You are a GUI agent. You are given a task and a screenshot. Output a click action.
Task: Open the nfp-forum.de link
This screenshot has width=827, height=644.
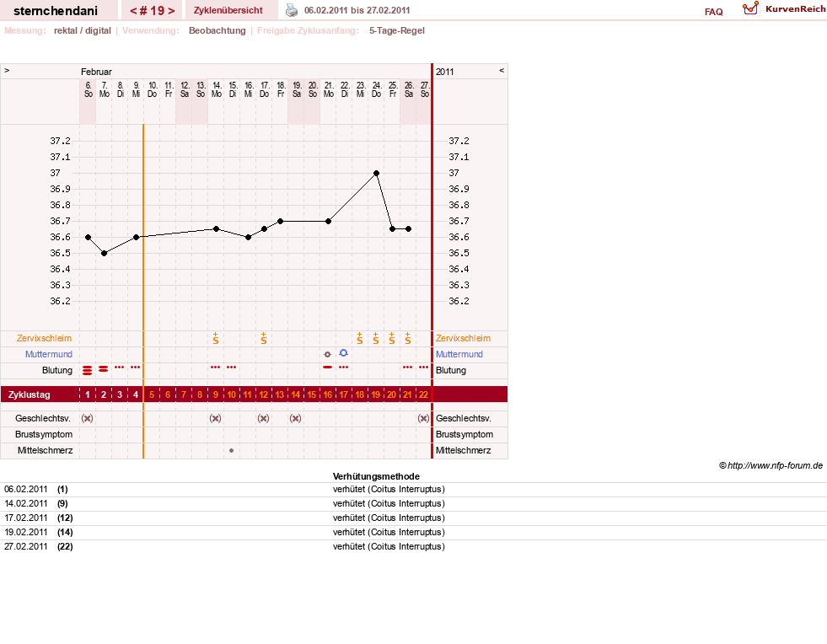[775, 465]
